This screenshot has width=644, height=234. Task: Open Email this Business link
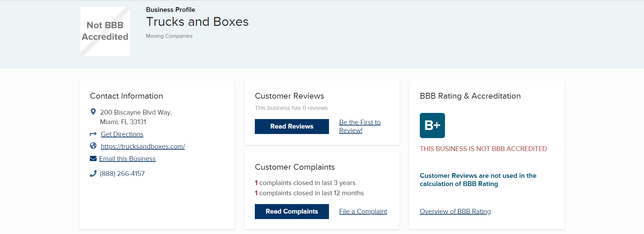point(128,159)
